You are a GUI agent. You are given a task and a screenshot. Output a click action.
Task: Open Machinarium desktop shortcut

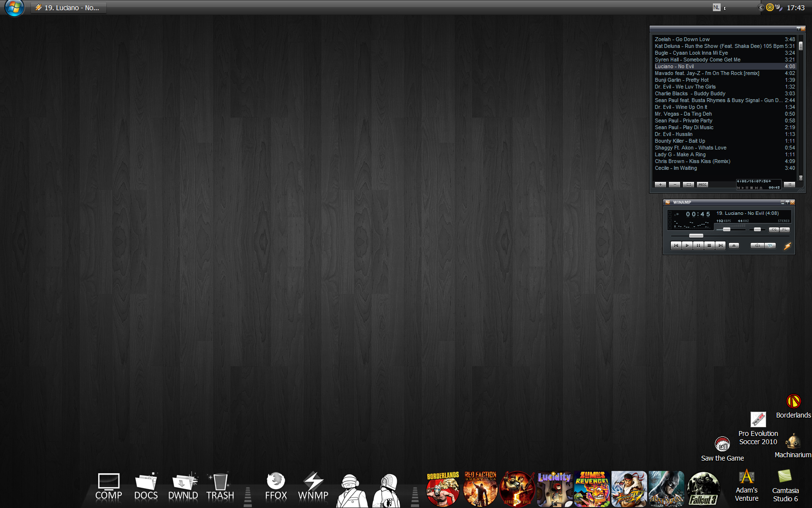coord(793,446)
